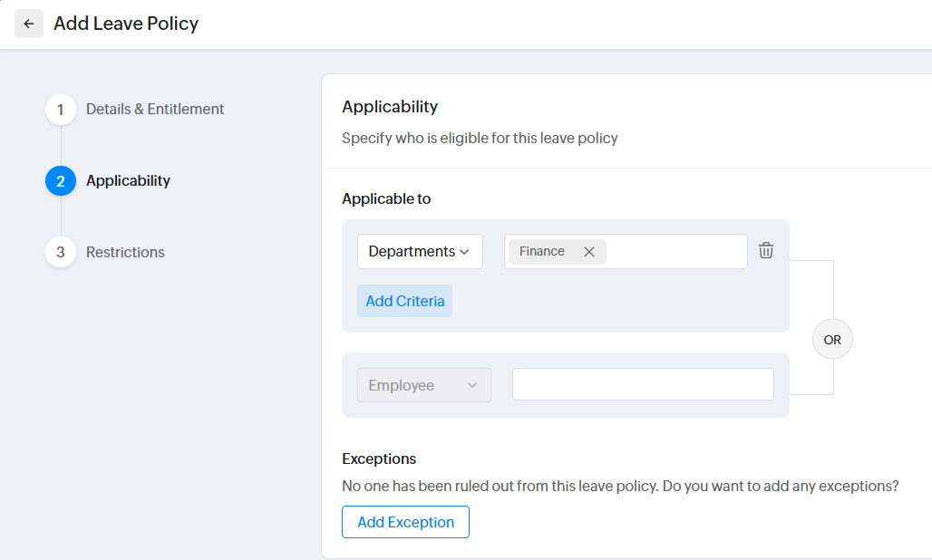Click the step 3 circle indicator
Image resolution: width=932 pixels, height=560 pixels.
pos(61,252)
